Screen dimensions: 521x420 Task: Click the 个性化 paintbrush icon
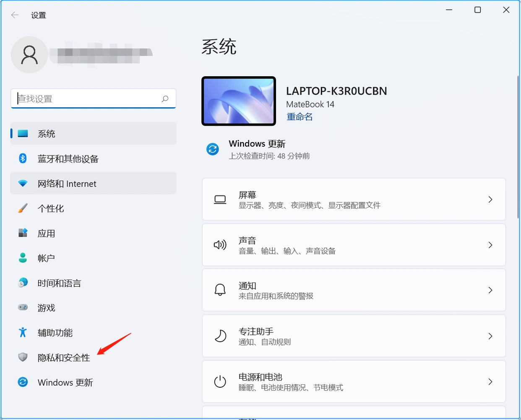tap(22, 208)
